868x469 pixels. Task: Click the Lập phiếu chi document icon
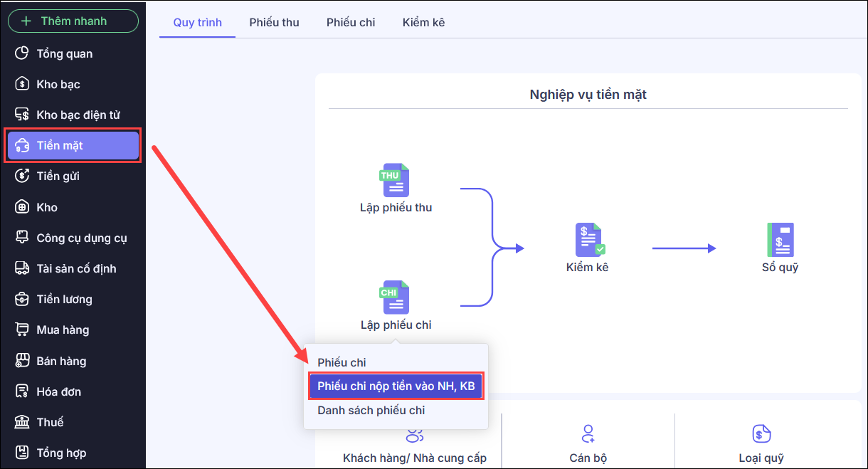(395, 297)
